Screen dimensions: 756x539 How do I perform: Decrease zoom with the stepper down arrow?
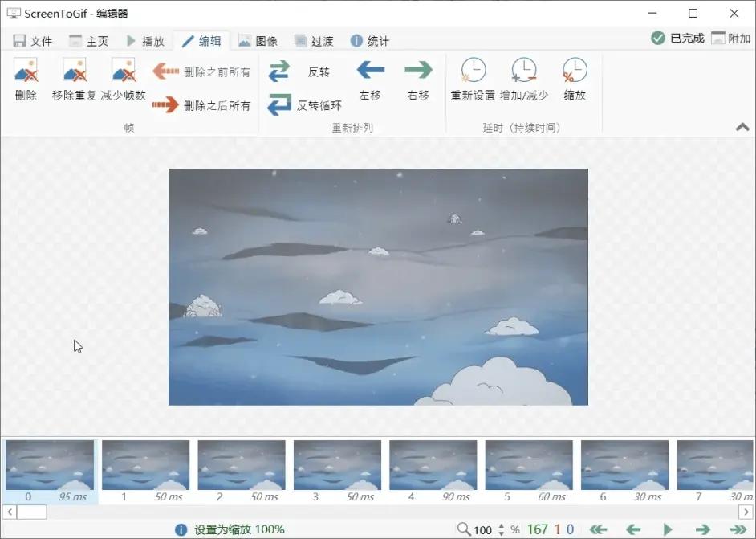click(x=502, y=533)
